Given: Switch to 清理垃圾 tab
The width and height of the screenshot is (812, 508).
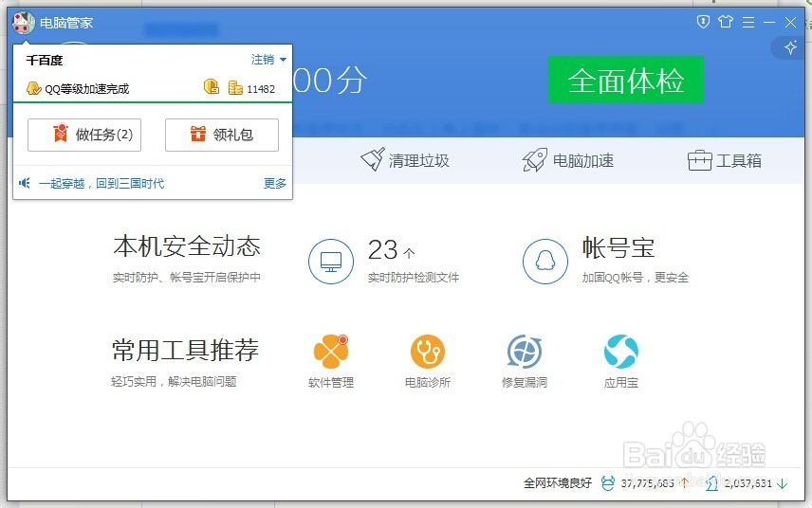Looking at the screenshot, I should coord(405,160).
